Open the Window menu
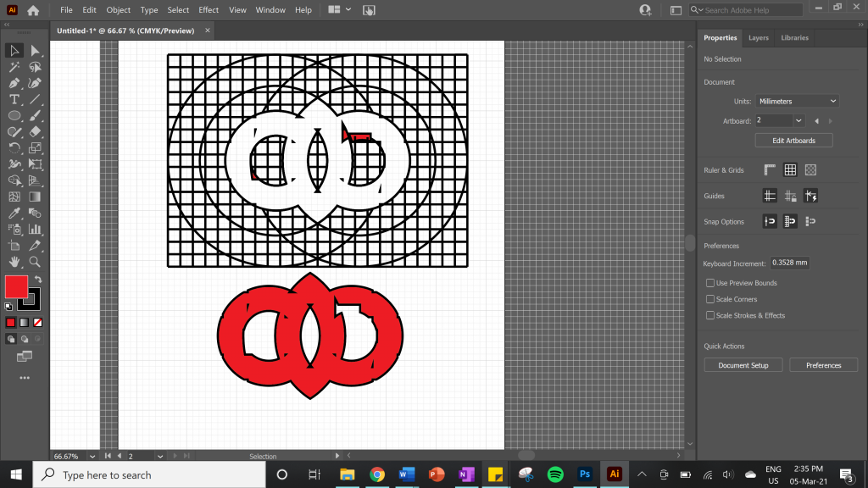868x488 pixels. (x=270, y=10)
